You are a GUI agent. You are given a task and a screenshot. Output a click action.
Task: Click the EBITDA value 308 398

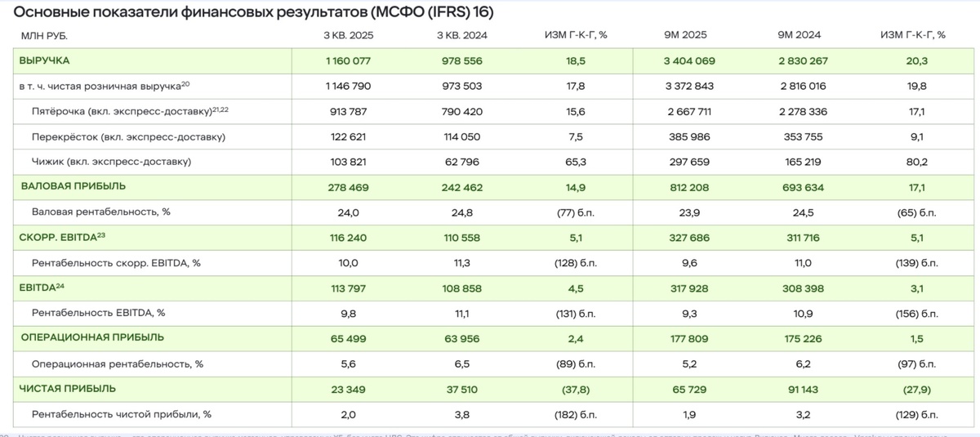click(x=804, y=288)
